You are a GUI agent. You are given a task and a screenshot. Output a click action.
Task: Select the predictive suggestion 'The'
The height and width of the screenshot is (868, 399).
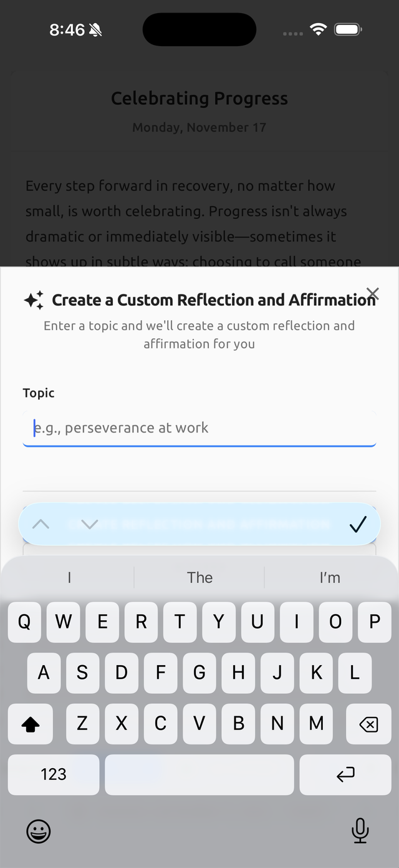point(199,577)
